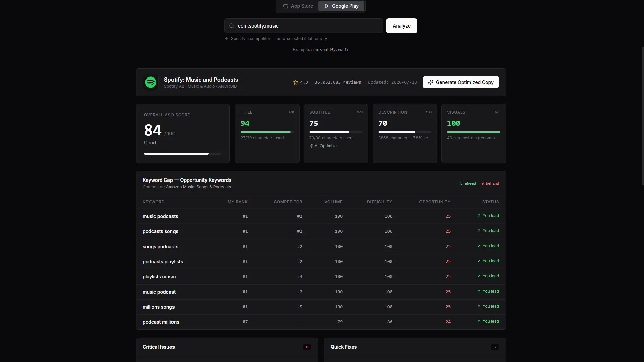Click the Critical Issues count badge

307,347
